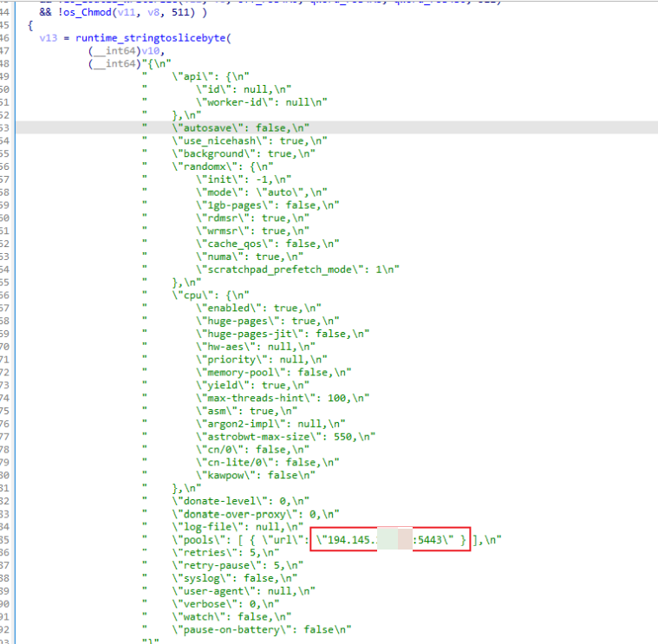Click the 1gb-pages false entry
Viewport: 658px width, 644px height.
click(267, 205)
